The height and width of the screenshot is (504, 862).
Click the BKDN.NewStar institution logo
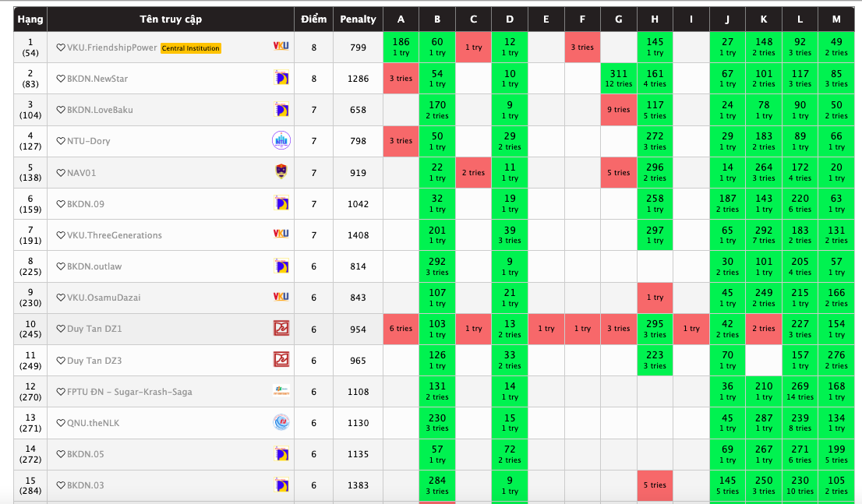281,78
